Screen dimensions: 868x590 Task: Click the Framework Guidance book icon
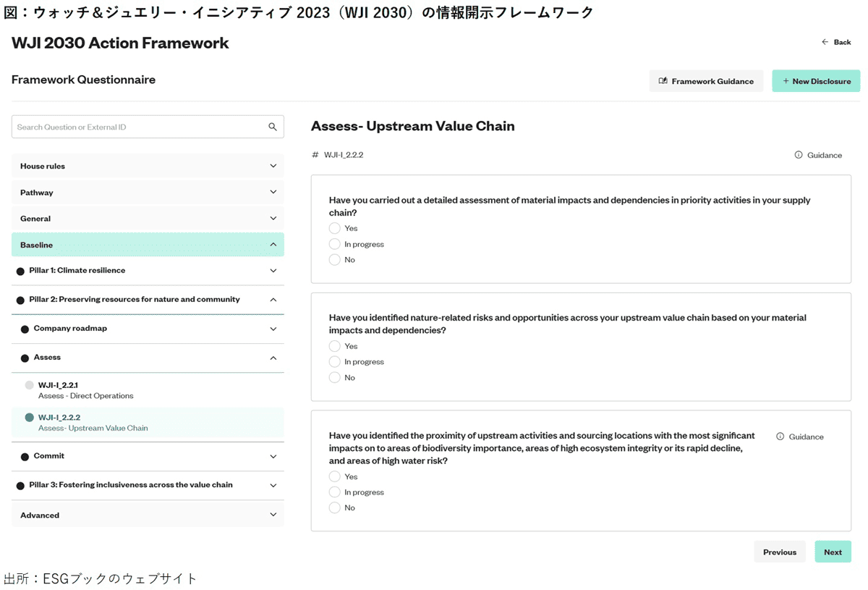coord(663,81)
